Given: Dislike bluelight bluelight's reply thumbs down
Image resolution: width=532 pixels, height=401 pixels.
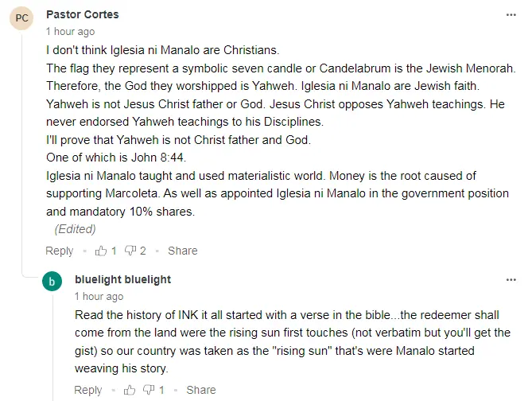Looking at the screenshot, I should tap(149, 390).
